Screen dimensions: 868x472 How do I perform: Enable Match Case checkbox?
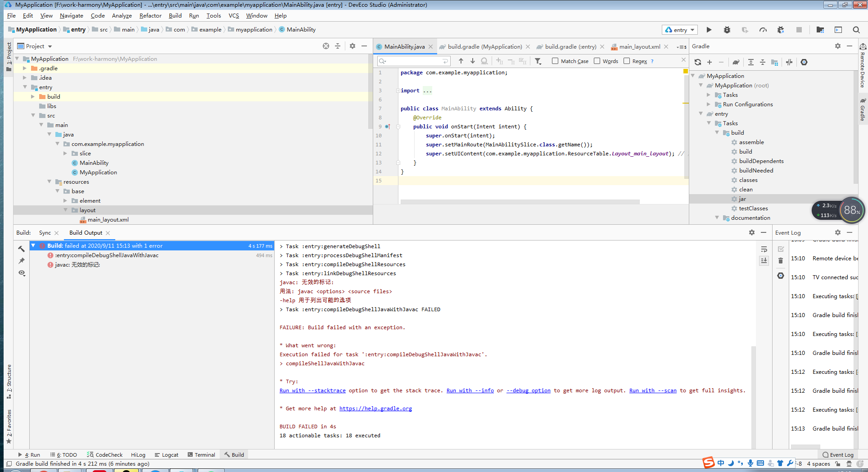[555, 61]
